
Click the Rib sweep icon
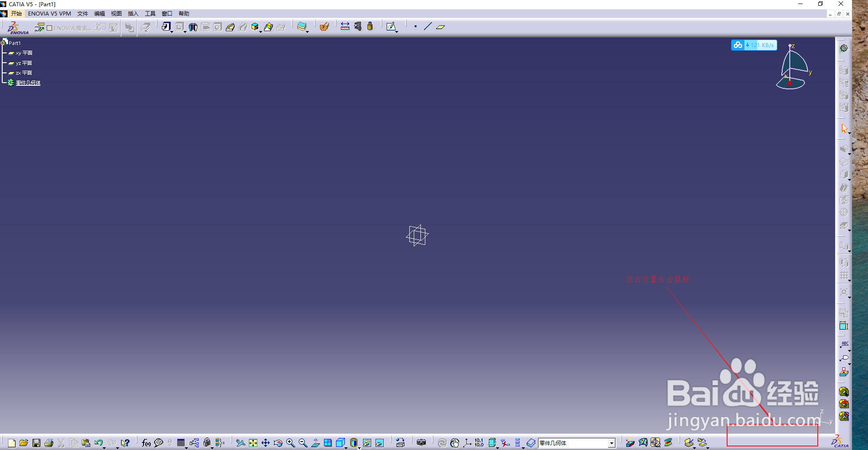(230, 27)
